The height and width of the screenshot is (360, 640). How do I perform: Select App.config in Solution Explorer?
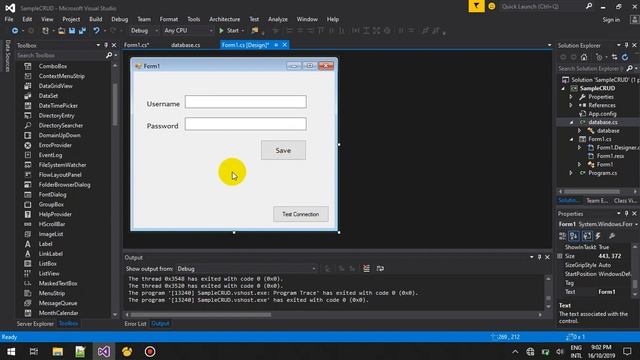602,114
